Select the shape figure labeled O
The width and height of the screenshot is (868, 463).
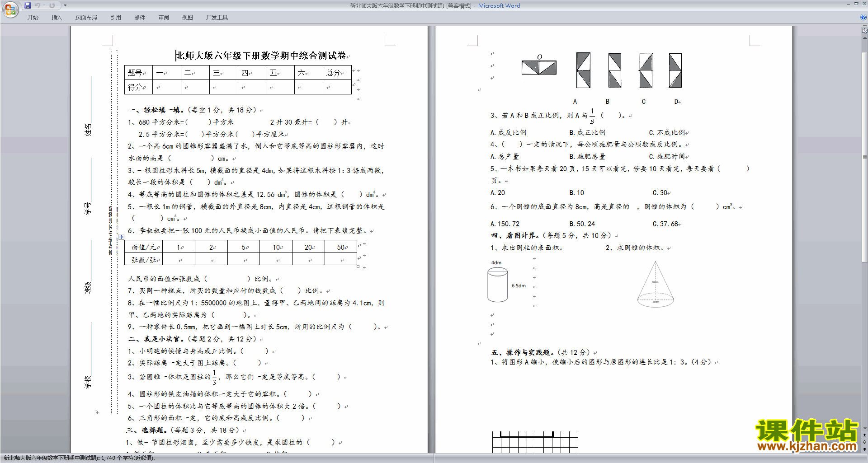tap(539, 65)
